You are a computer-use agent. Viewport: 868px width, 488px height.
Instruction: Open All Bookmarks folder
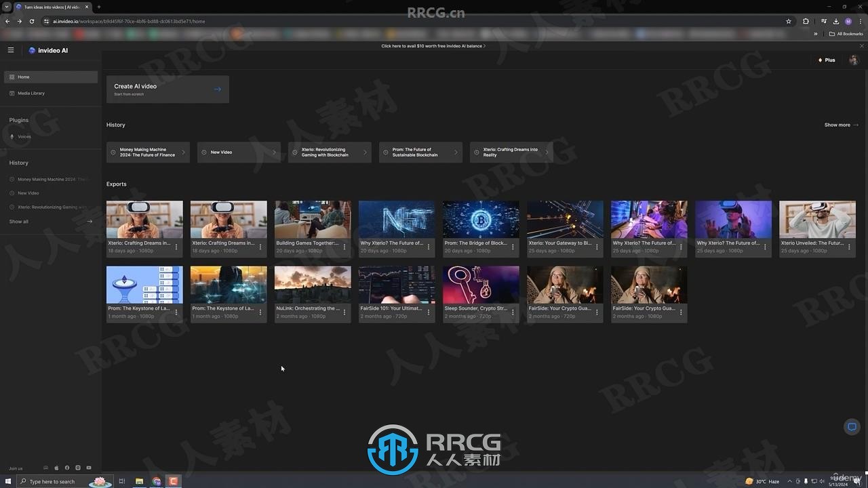pyautogui.click(x=846, y=34)
